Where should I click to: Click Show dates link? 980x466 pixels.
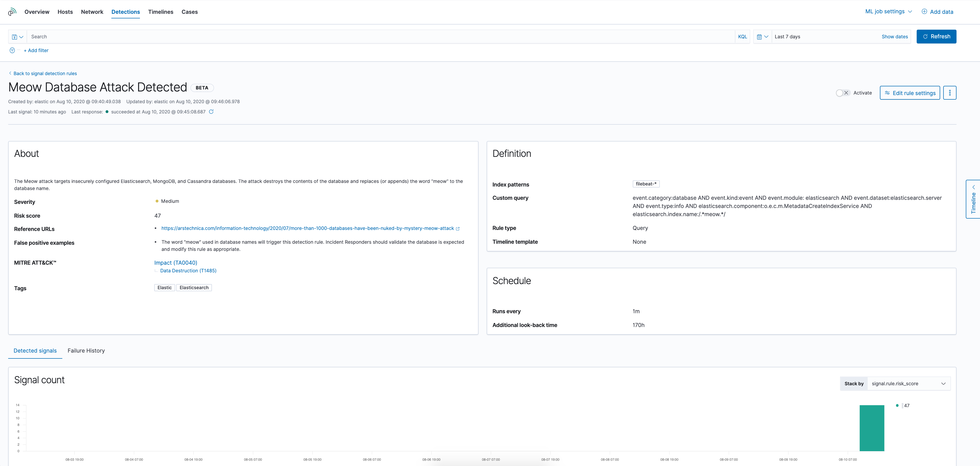tap(894, 37)
